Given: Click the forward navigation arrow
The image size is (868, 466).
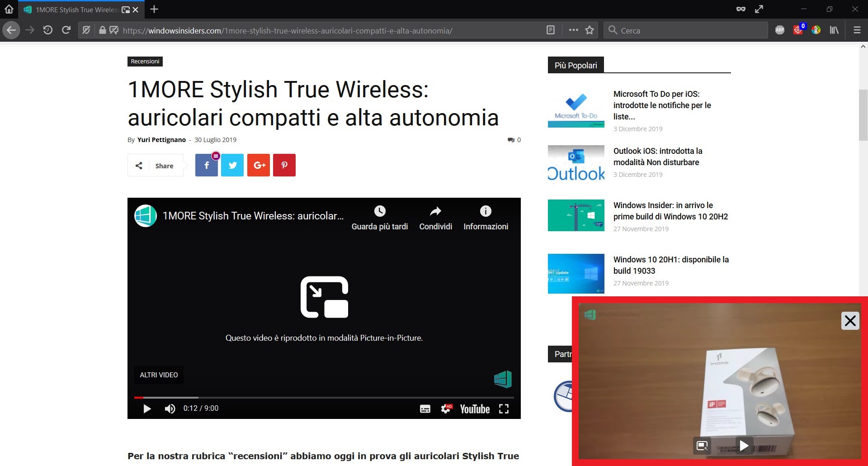Looking at the screenshot, I should click(x=30, y=30).
